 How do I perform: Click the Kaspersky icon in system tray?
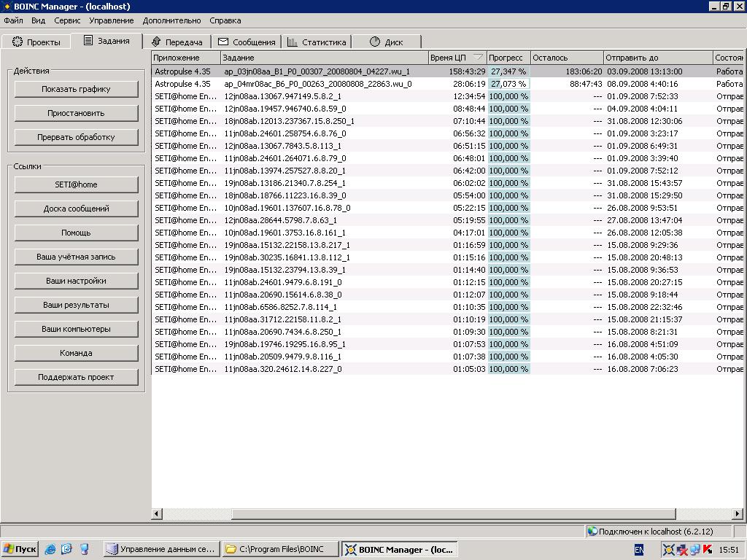pyautogui.click(x=707, y=550)
